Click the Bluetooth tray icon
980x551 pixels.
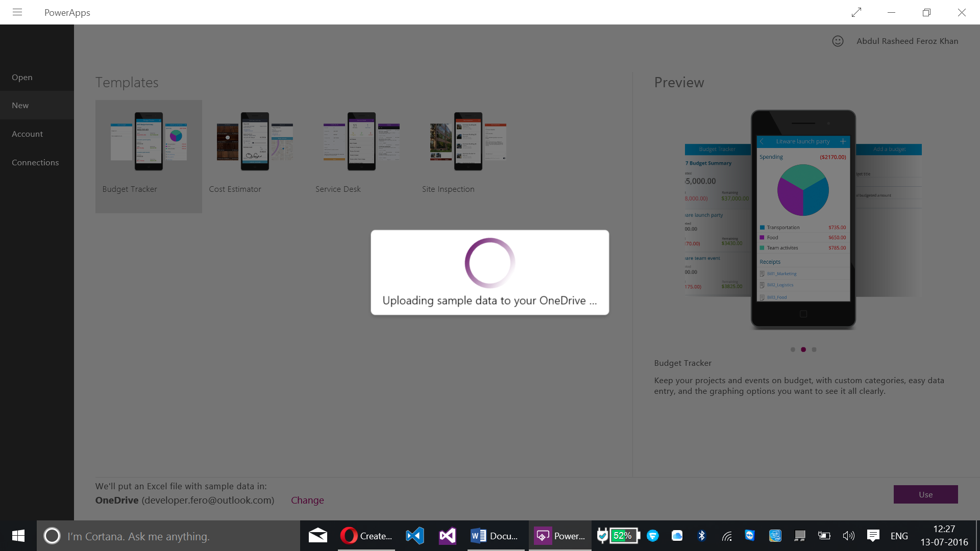(x=702, y=536)
